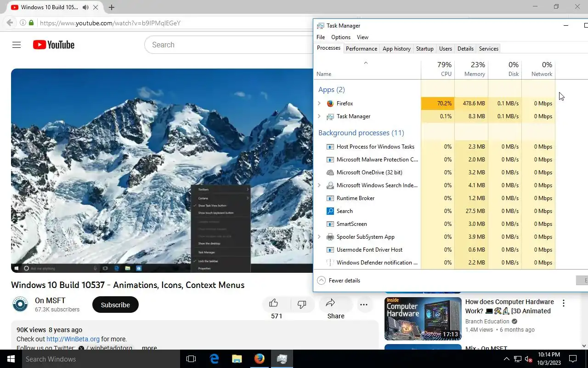Open File Explorer from the taskbar
The width and height of the screenshot is (588, 368).
237,359
